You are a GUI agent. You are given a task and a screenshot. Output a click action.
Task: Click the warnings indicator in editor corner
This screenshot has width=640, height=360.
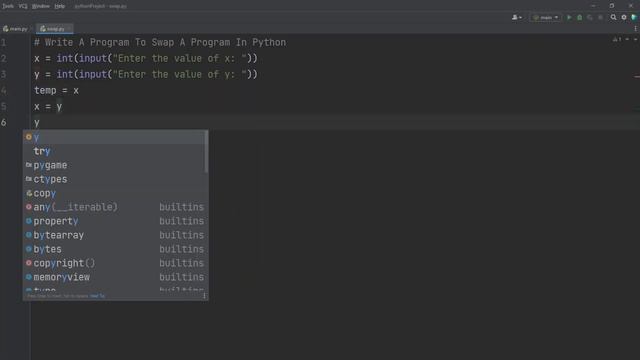pos(617,40)
